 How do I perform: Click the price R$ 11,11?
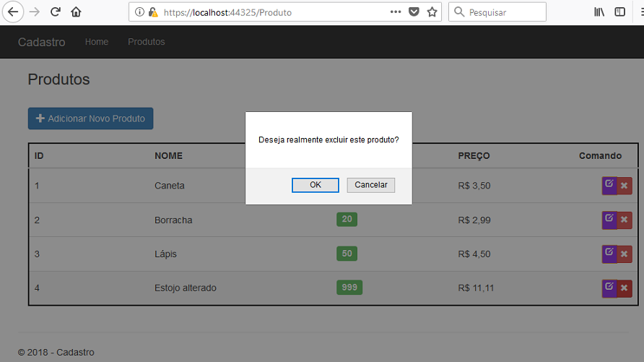click(x=476, y=288)
